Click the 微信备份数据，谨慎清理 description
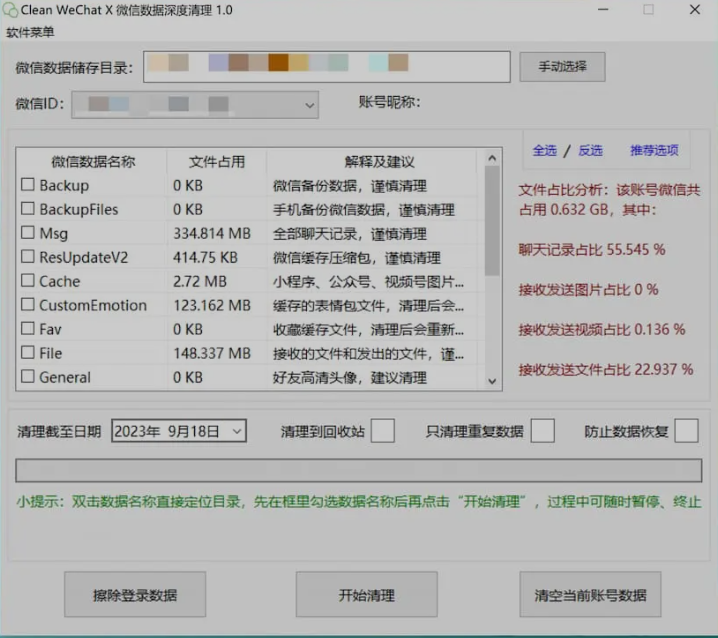718x638 pixels. [350, 186]
